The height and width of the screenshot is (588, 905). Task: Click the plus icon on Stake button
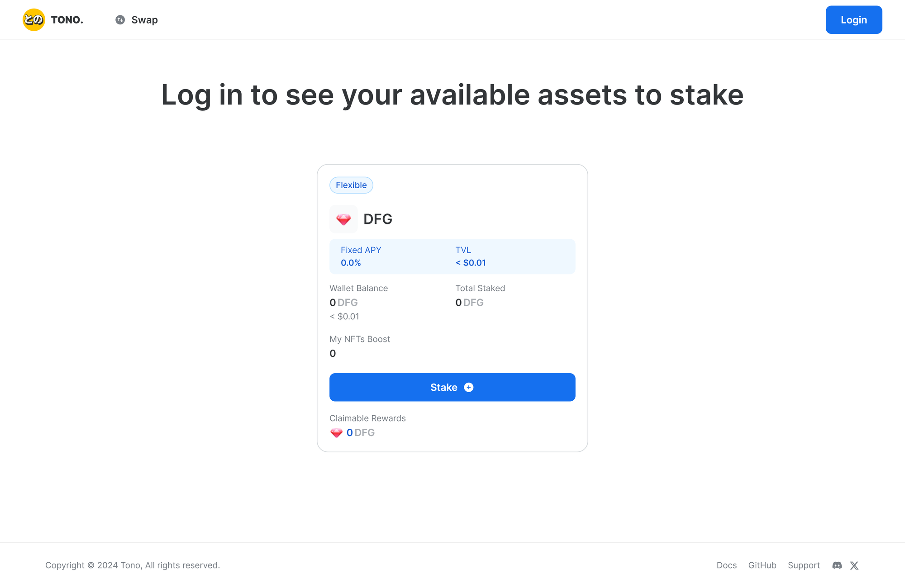(469, 387)
